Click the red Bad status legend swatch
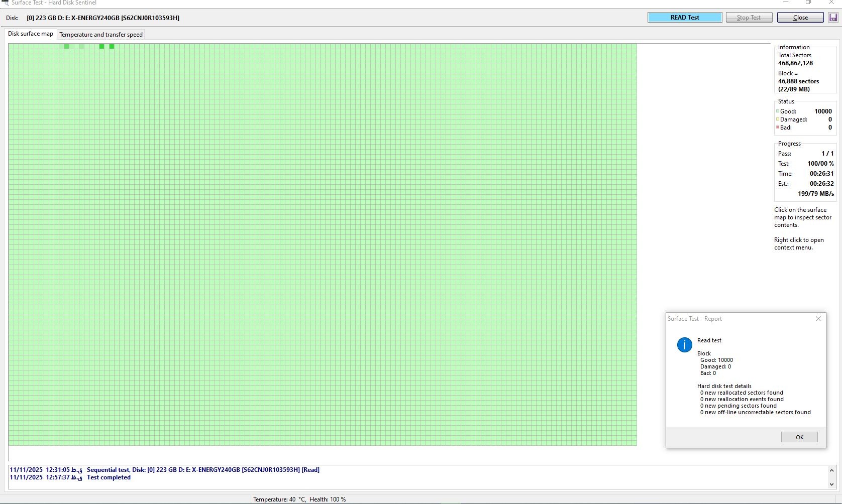The width and height of the screenshot is (842, 504). point(778,128)
